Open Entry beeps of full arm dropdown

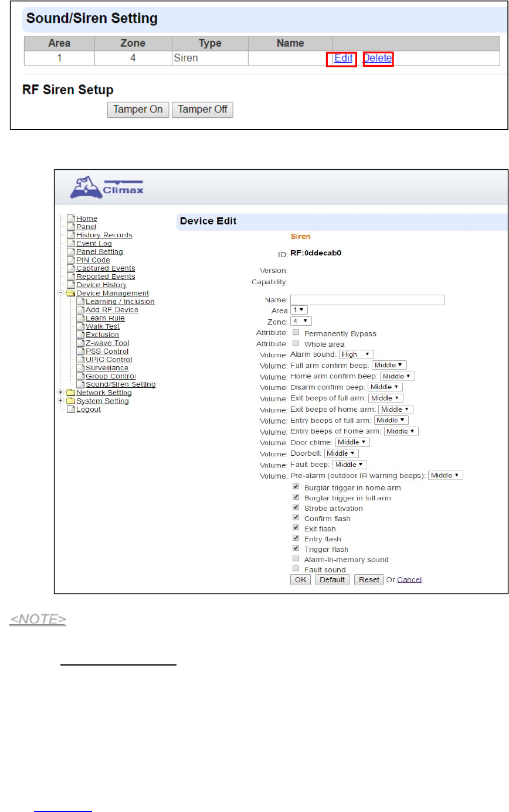[391, 420]
